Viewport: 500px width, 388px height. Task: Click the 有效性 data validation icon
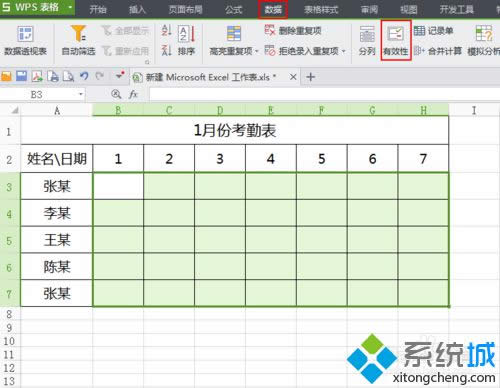[x=396, y=34]
